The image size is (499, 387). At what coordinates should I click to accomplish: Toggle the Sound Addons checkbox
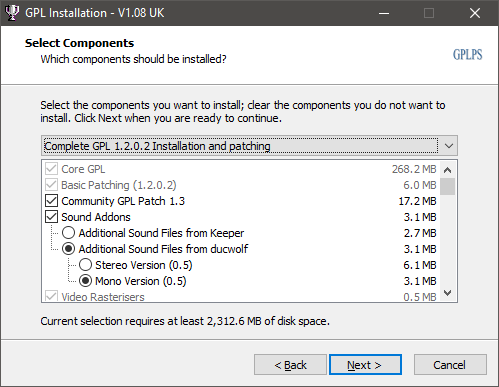click(51, 217)
